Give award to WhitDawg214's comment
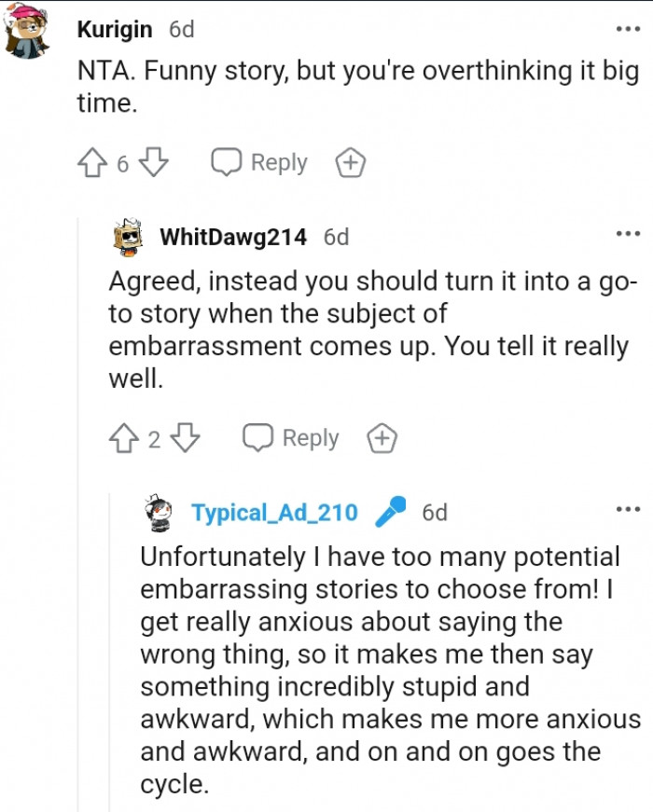 click(382, 438)
